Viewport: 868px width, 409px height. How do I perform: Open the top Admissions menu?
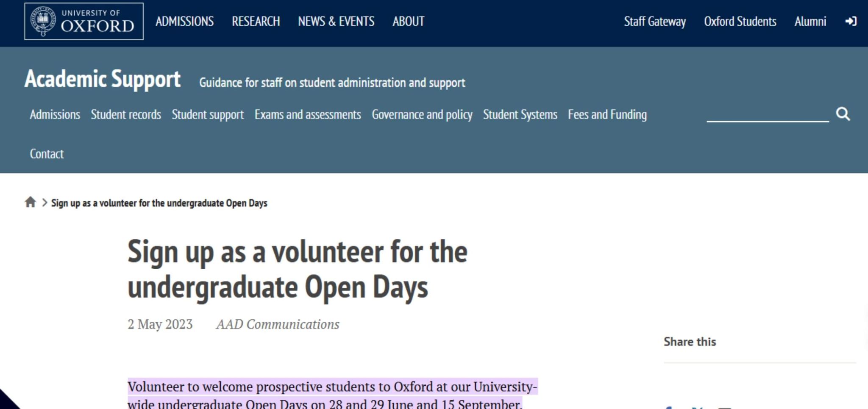click(x=184, y=21)
